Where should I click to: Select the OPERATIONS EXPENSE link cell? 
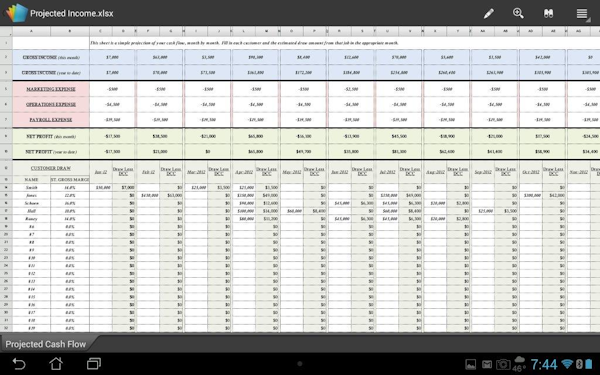[51, 104]
